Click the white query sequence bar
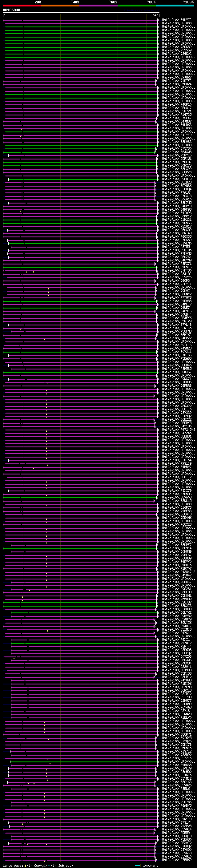Screen dimensions: 197x868 [x=81, y=13]
